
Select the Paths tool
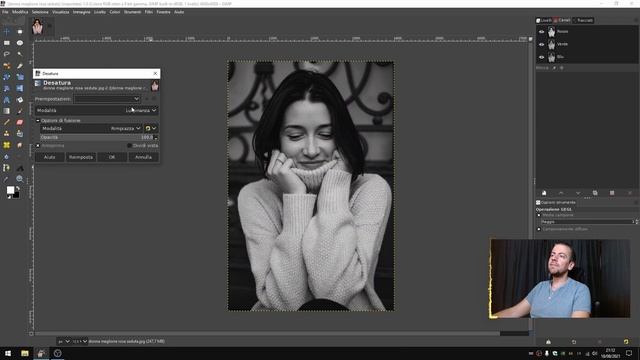point(7,168)
